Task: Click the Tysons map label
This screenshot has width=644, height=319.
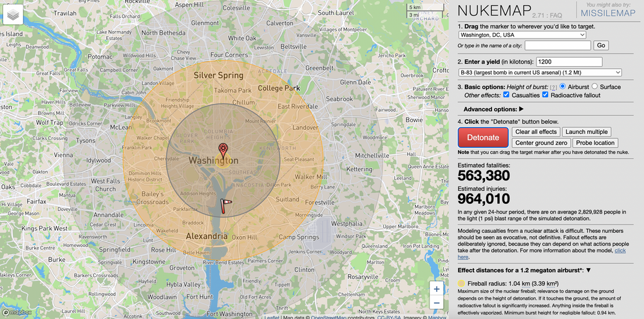Action: click(86, 141)
